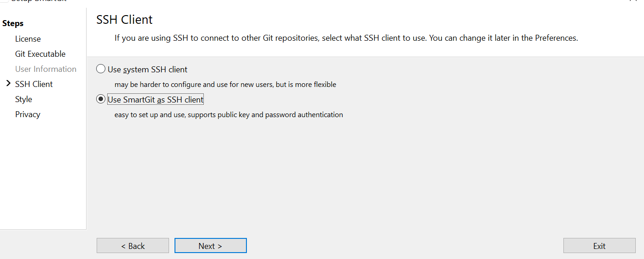The height and width of the screenshot is (259, 644).
Task: Click the "Steps" sidebar heading
Action: pyautogui.click(x=13, y=23)
